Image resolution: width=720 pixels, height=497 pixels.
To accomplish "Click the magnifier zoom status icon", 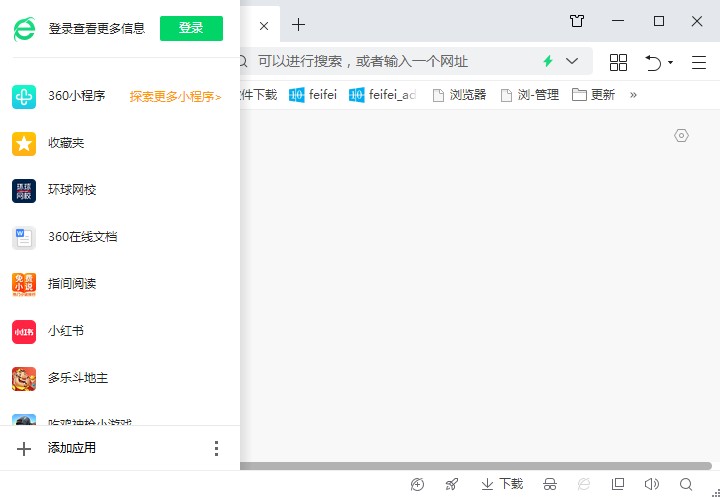I will pyautogui.click(x=686, y=484).
